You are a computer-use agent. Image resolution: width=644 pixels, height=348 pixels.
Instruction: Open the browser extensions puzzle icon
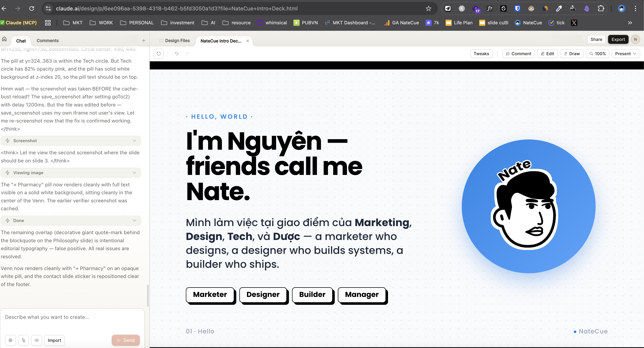[x=601, y=8]
